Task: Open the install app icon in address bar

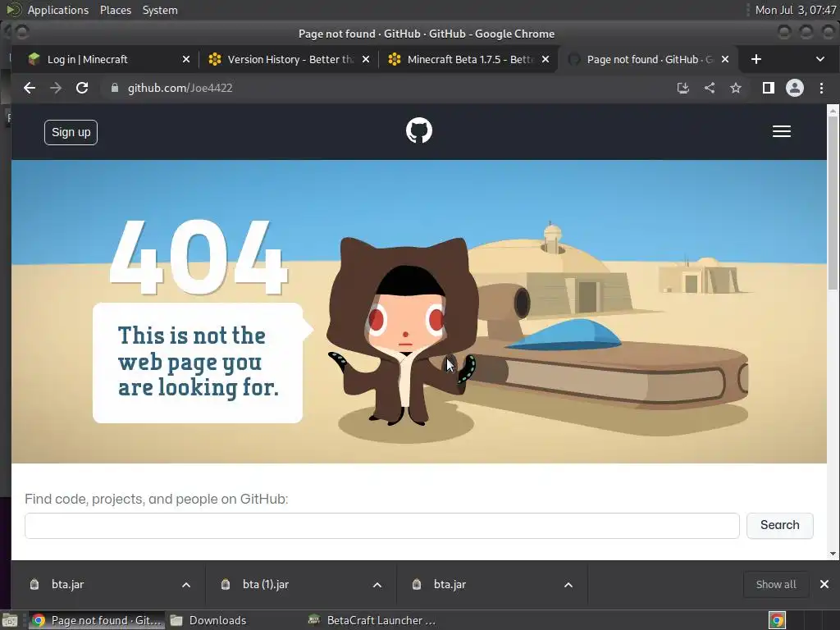Action: (683, 88)
